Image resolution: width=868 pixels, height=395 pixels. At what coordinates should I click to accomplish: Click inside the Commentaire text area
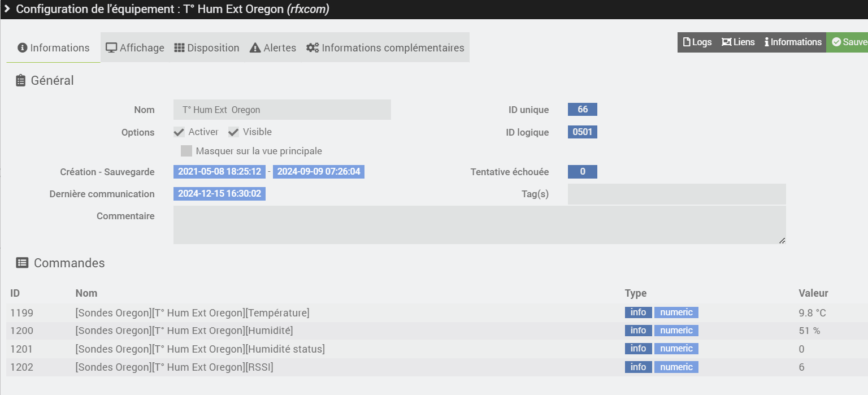pyautogui.click(x=479, y=225)
